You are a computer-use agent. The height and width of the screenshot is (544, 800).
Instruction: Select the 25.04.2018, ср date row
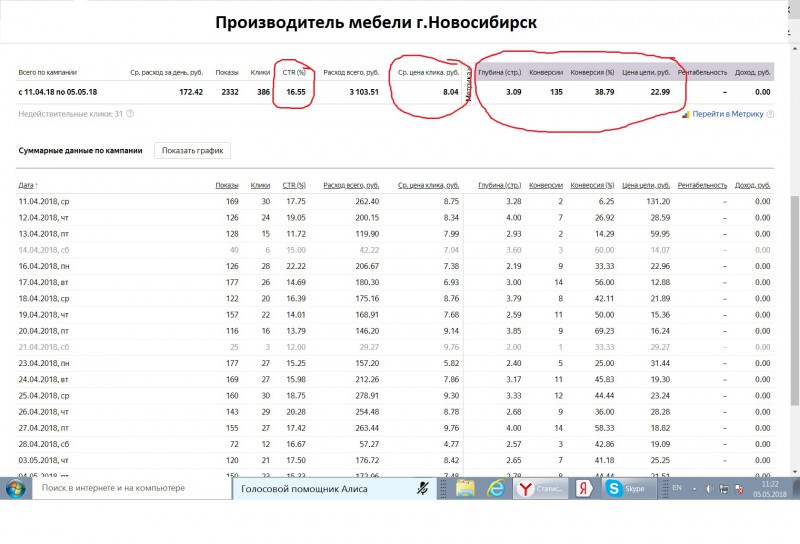(x=395, y=395)
